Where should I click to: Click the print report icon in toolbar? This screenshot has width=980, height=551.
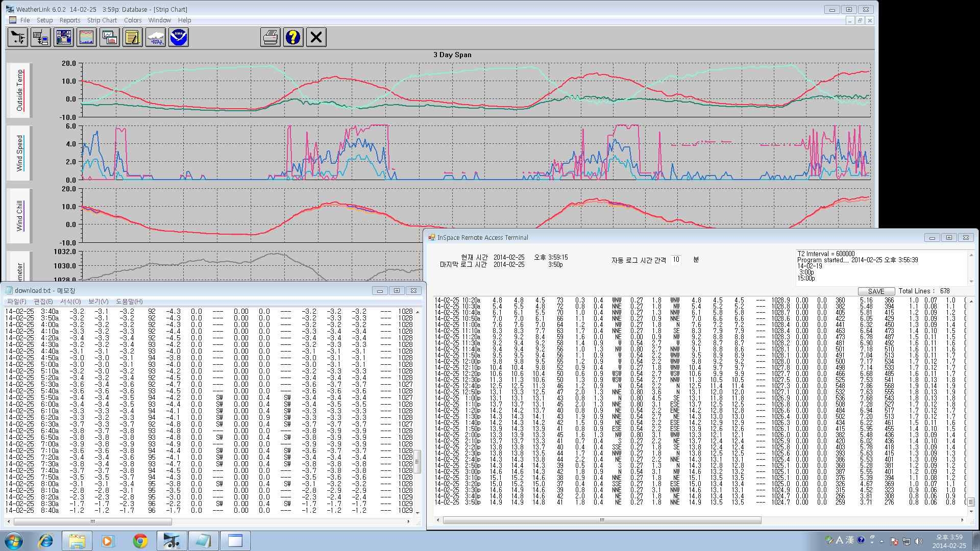pos(268,38)
